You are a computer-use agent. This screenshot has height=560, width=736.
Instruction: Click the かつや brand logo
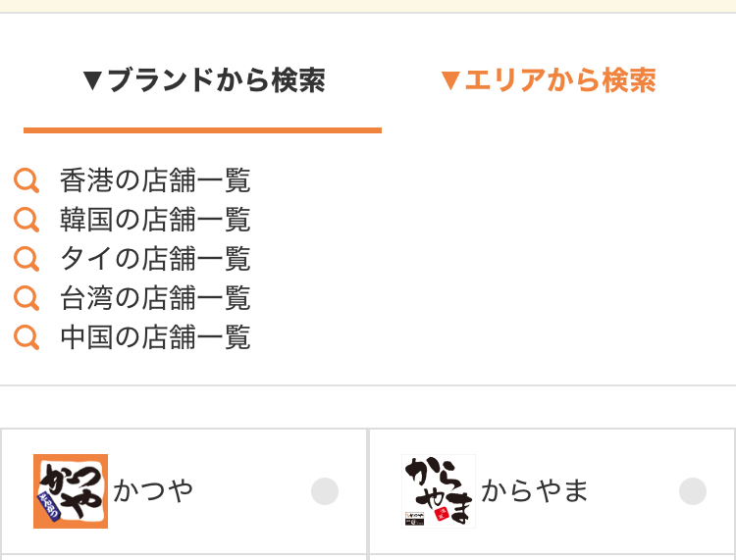click(71, 491)
